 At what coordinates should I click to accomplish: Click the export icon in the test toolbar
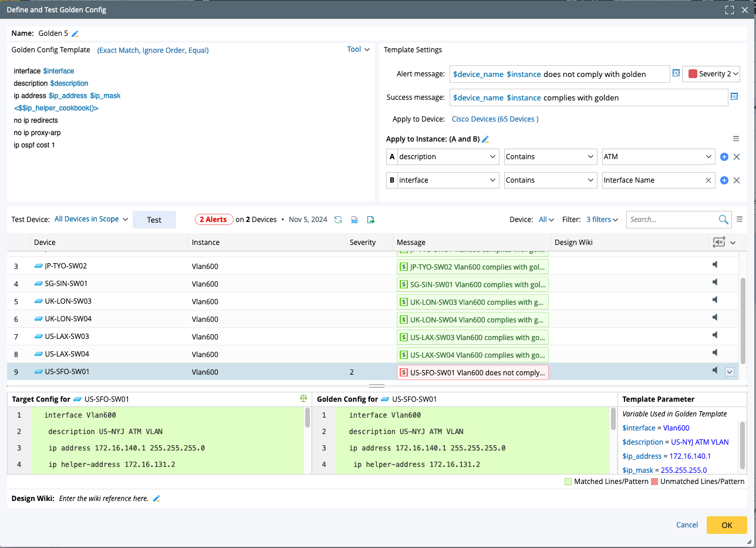click(x=371, y=220)
